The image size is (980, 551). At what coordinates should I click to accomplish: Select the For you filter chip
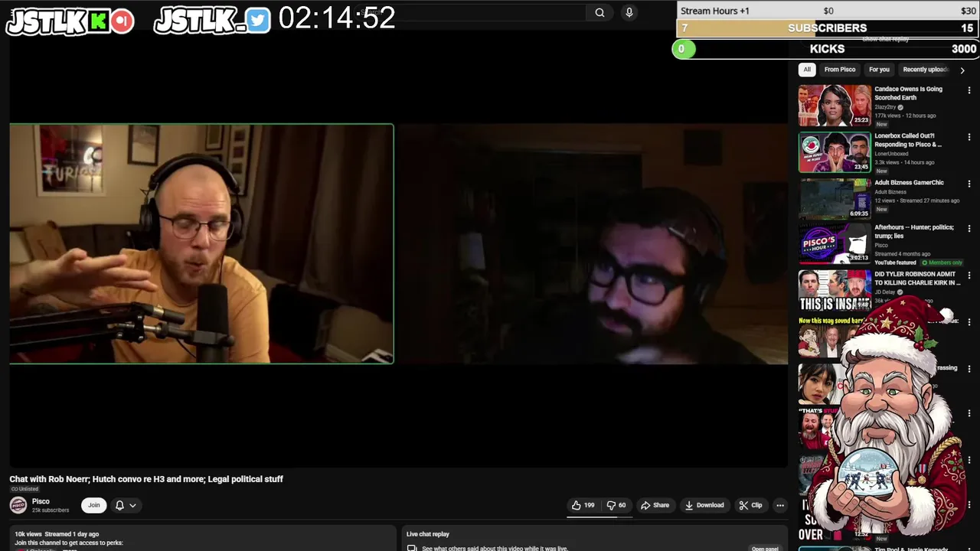[x=879, y=70]
